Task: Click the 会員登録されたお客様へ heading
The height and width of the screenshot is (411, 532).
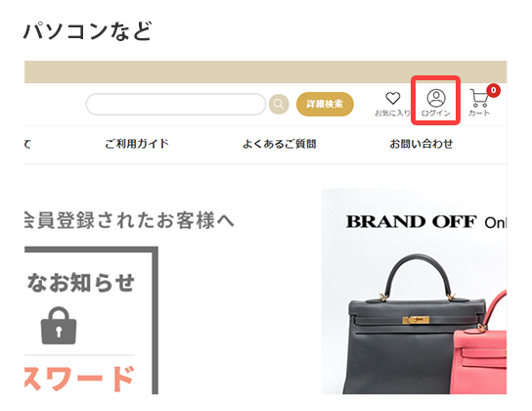Action: click(x=129, y=220)
